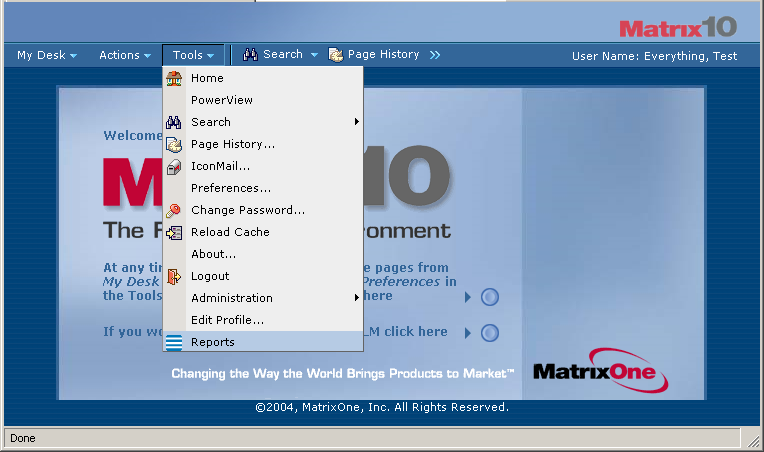Click the IconMail envelope icon
Screen dimensions: 764x452
(174, 166)
